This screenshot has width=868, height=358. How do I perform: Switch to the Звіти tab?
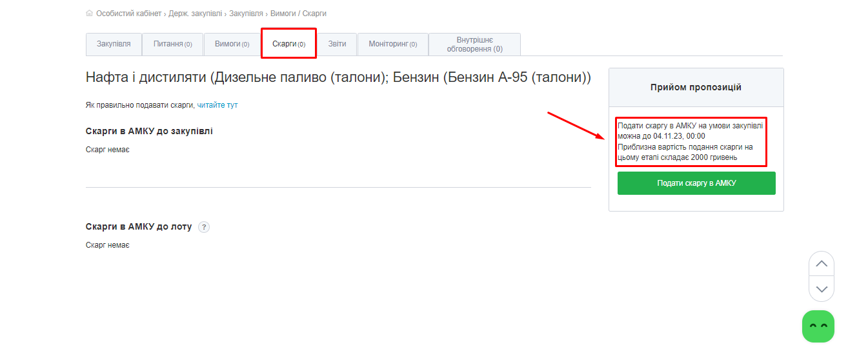337,45
